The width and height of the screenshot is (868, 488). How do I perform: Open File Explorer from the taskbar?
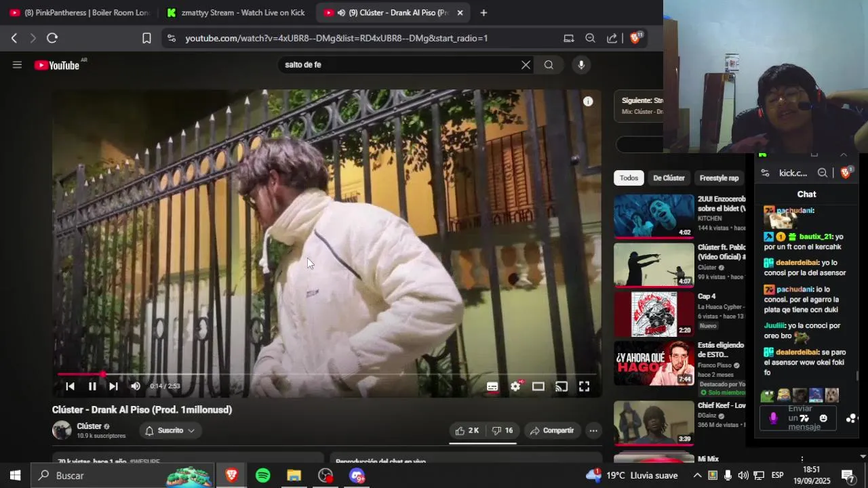click(x=294, y=476)
